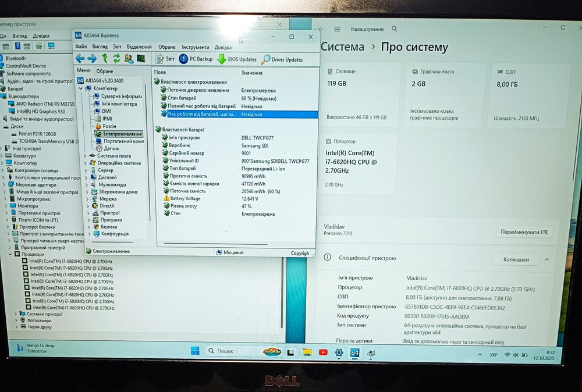Click BIOS Updates in AIDA64 toolbar

click(x=237, y=59)
